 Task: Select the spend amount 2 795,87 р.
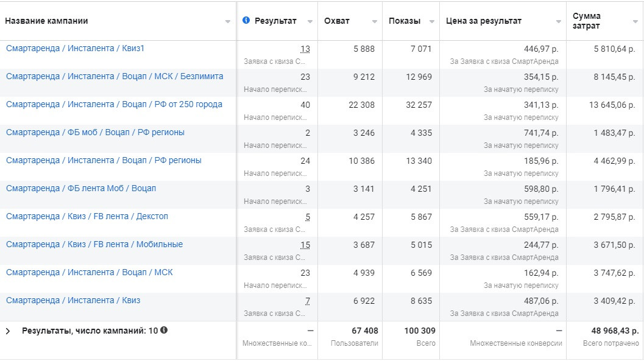(x=614, y=217)
